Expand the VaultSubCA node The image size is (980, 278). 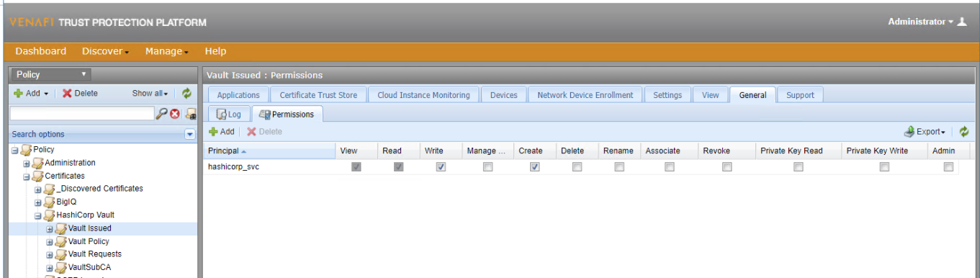pyautogui.click(x=50, y=267)
